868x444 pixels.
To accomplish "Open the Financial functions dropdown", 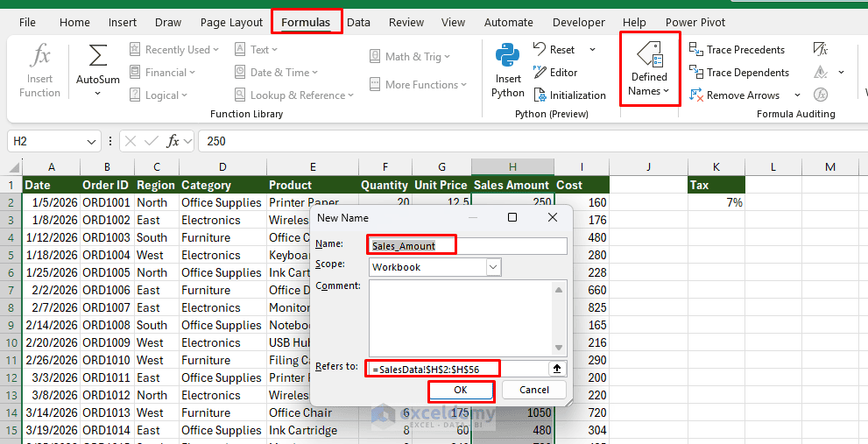I will coord(163,73).
